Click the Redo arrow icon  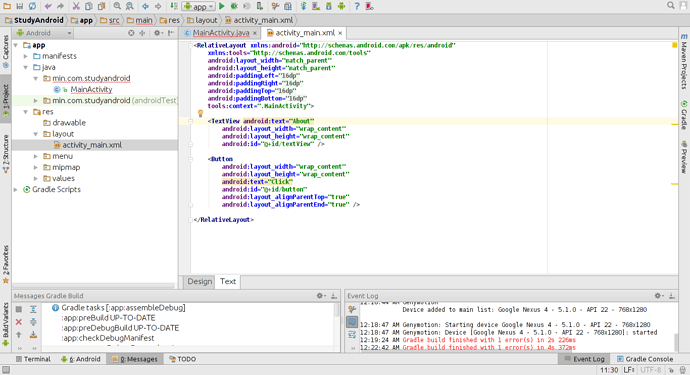[60, 6]
